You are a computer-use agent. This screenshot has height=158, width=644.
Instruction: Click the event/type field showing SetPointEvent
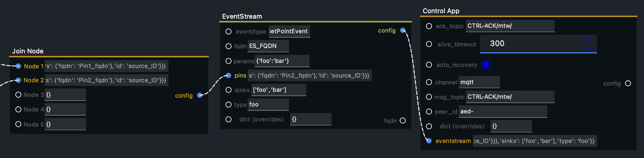(289, 31)
